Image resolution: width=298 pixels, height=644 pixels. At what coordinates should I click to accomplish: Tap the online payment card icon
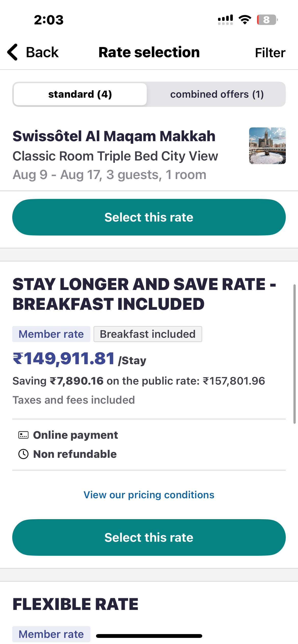[x=23, y=435]
